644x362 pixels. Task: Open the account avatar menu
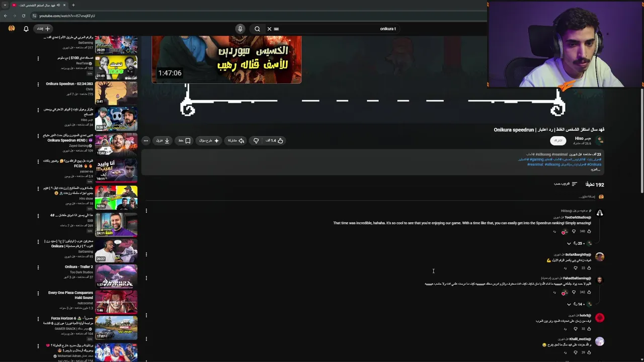point(12,29)
